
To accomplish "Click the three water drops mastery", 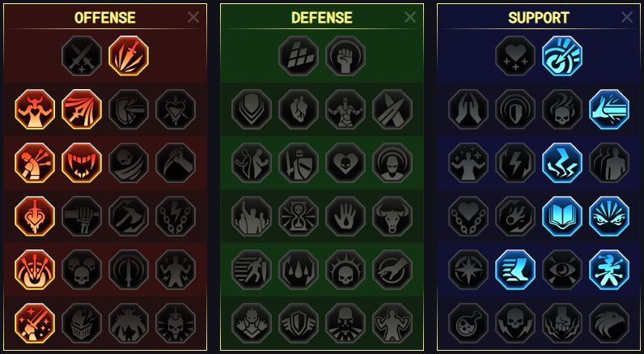I will (x=299, y=269).
